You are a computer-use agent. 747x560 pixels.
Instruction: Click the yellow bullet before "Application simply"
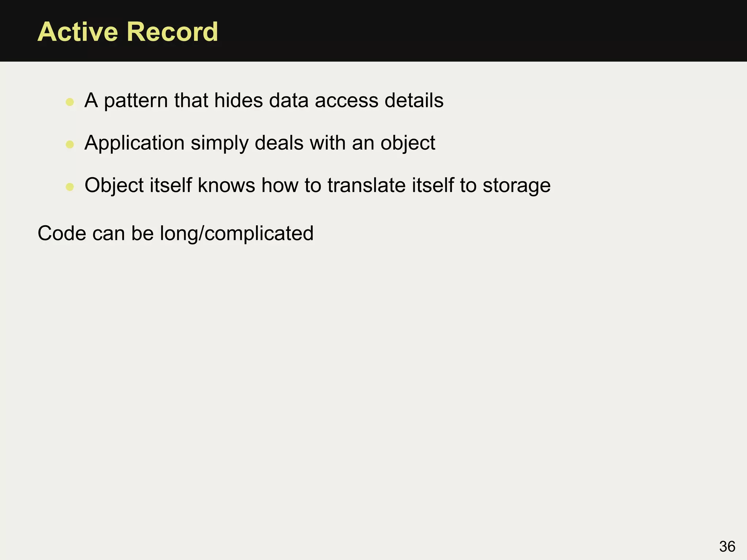coord(70,144)
